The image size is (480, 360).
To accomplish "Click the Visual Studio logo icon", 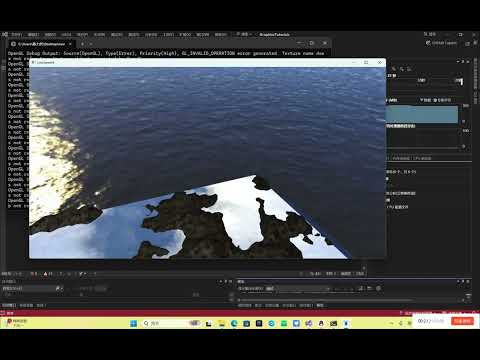I will click(x=4, y=34).
